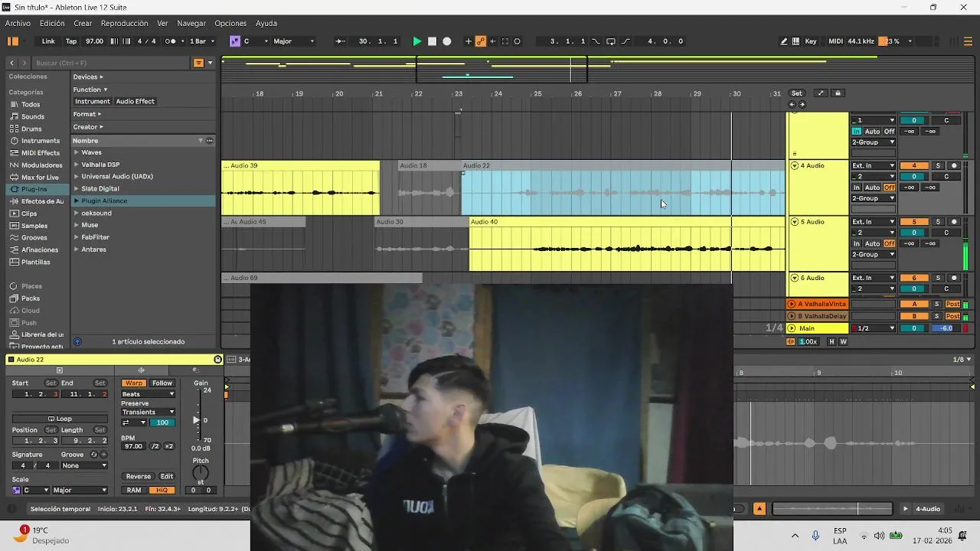This screenshot has height=551, width=980.
Task: Click the Audio Effect filter tag
Action: pos(135,101)
